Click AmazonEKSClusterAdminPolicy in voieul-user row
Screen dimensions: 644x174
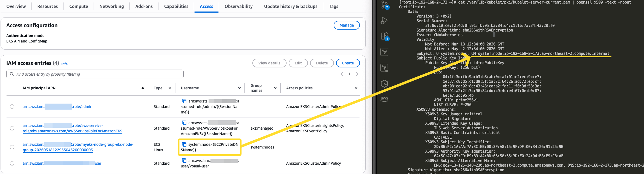pos(313,163)
